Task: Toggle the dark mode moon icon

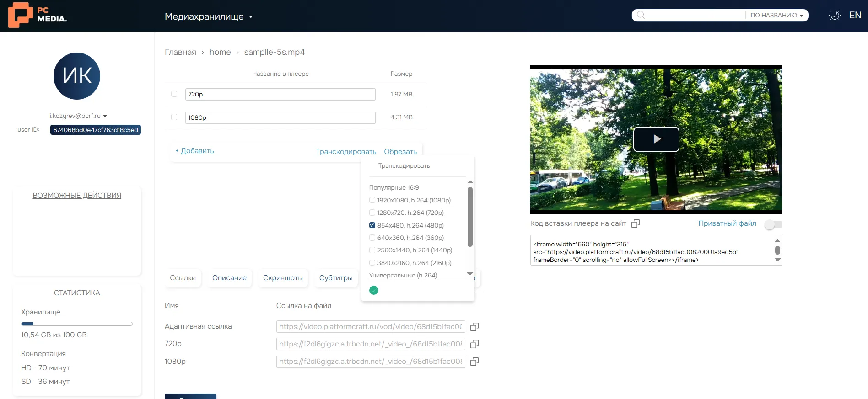Action: [835, 15]
